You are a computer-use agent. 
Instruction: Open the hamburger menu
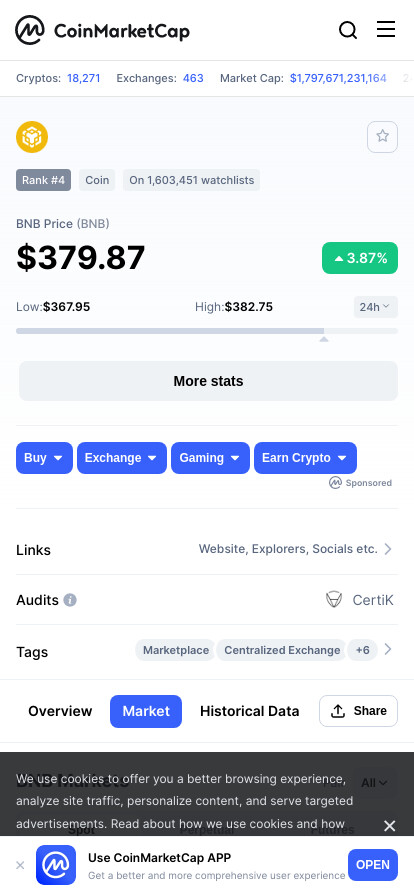point(386,29)
